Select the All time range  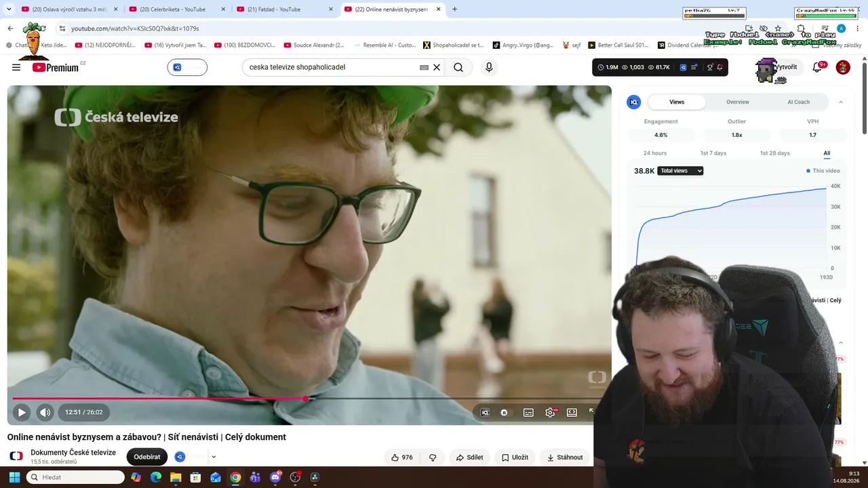[x=827, y=153]
